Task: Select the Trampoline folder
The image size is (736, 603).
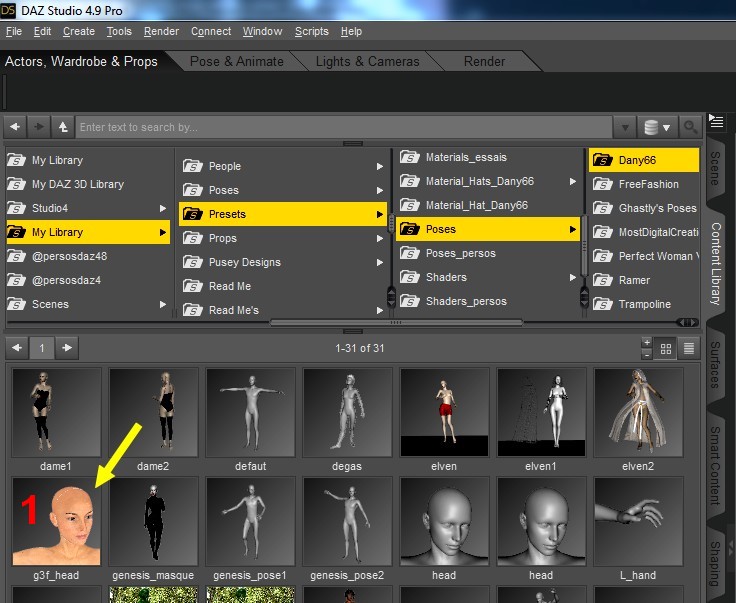Action: 644,304
